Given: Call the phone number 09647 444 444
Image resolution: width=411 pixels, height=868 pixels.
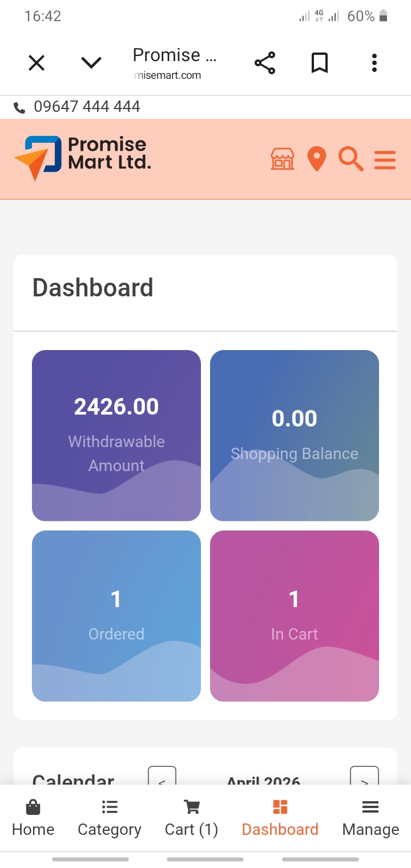Looking at the screenshot, I should 87,107.
